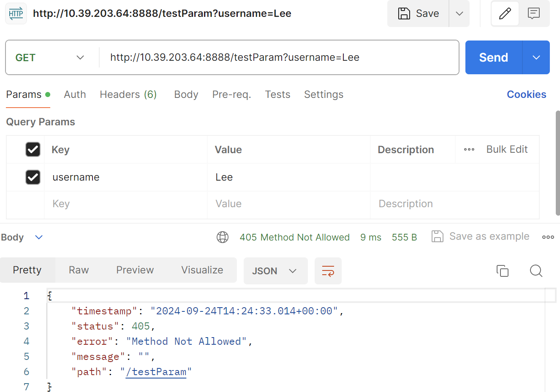560x392 pixels.
Task: Open the response Body dropdown chevron
Action: (x=39, y=237)
